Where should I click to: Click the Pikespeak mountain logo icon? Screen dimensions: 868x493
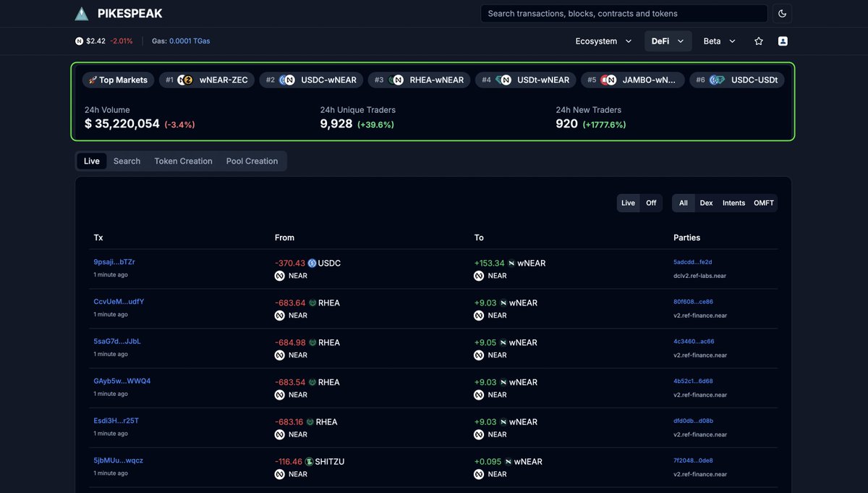[82, 14]
